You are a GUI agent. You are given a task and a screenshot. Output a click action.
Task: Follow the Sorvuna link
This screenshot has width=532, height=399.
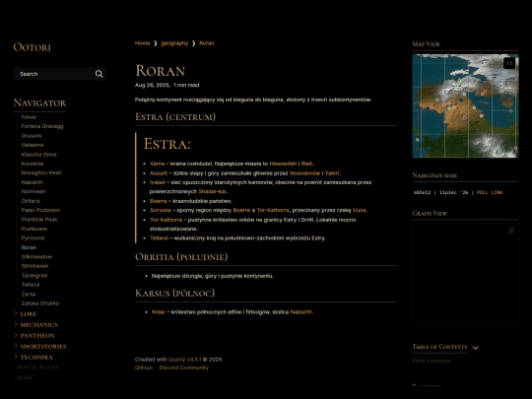click(x=161, y=210)
